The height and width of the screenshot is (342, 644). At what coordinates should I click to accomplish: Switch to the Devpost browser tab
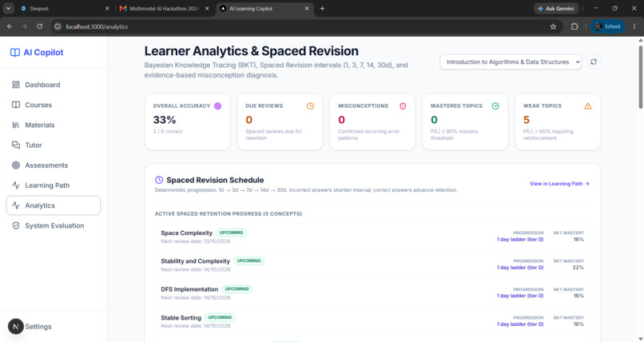click(x=64, y=8)
